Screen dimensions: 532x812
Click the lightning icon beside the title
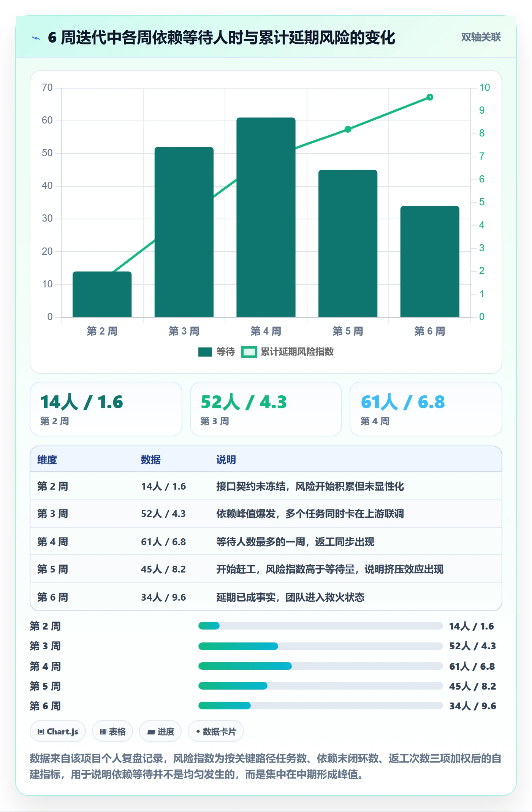36,38
